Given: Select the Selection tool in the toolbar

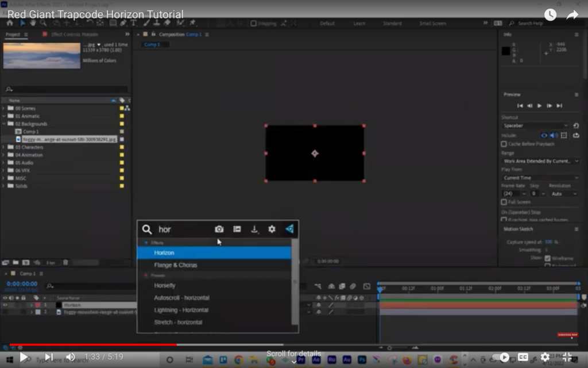Looking at the screenshot, I should pos(22,24).
